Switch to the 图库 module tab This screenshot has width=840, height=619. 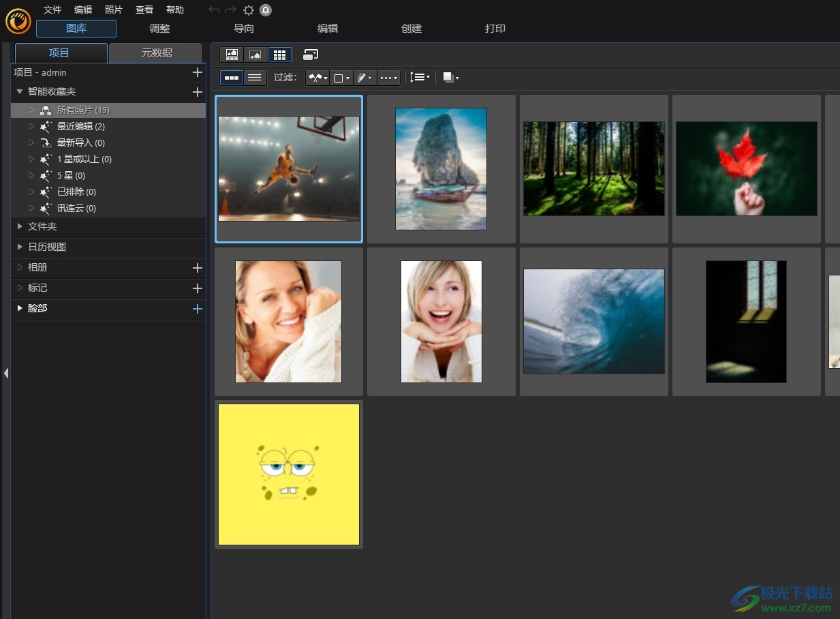[76, 29]
